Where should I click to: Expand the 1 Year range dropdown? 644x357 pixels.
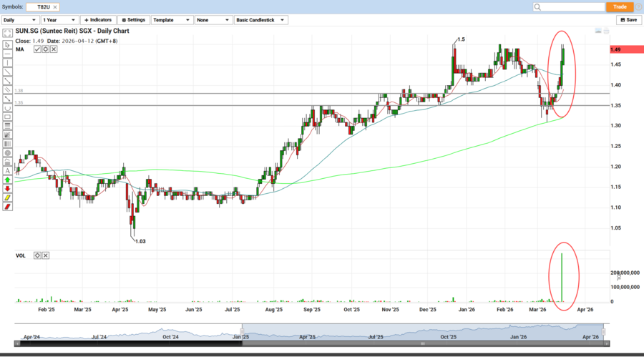tap(60, 20)
